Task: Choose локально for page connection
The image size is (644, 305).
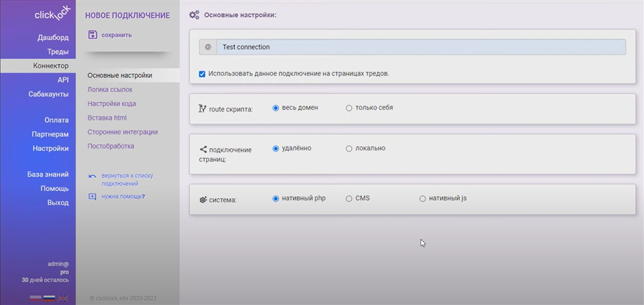Action: pos(349,148)
